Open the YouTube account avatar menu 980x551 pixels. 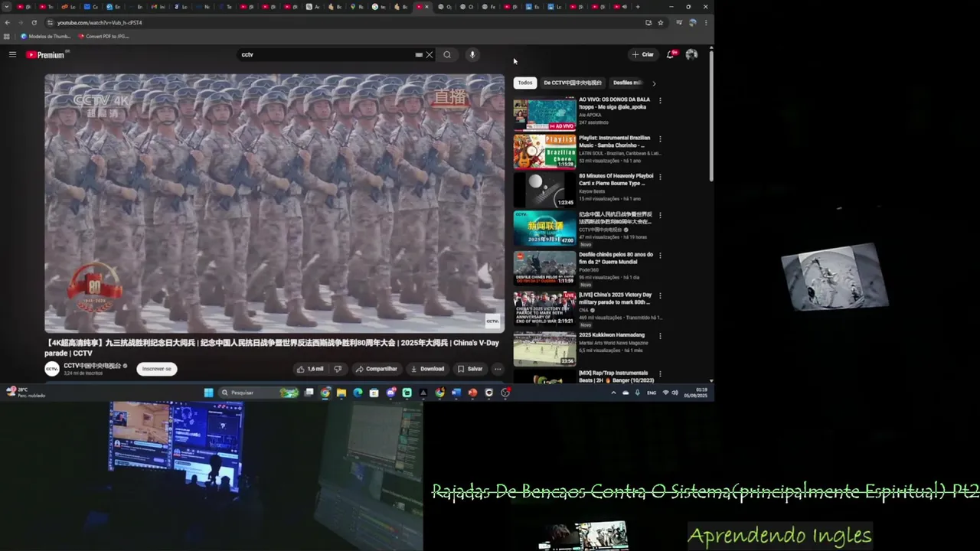coord(691,54)
